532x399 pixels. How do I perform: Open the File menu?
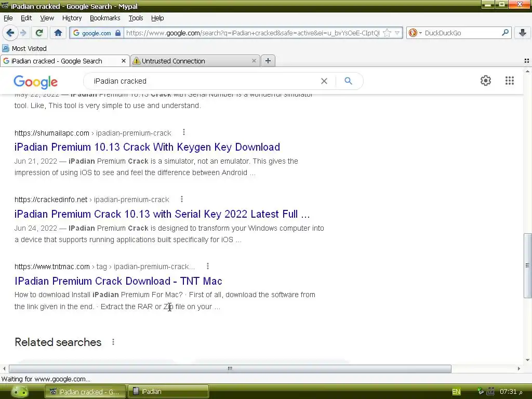(x=8, y=18)
